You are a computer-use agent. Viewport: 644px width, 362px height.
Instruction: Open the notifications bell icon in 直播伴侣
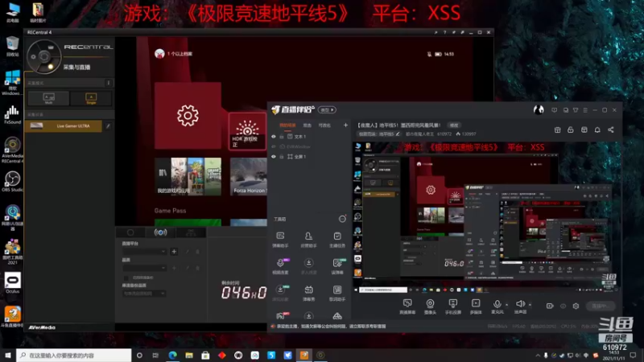point(597,130)
